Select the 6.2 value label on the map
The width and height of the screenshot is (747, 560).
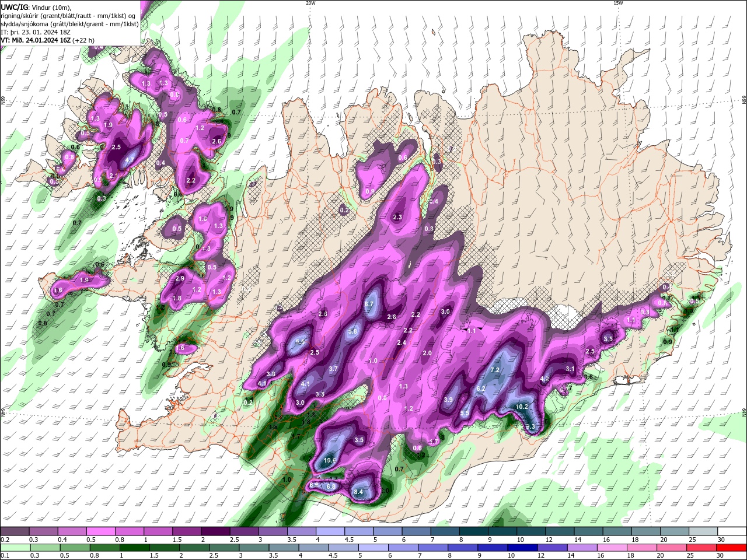[481, 388]
